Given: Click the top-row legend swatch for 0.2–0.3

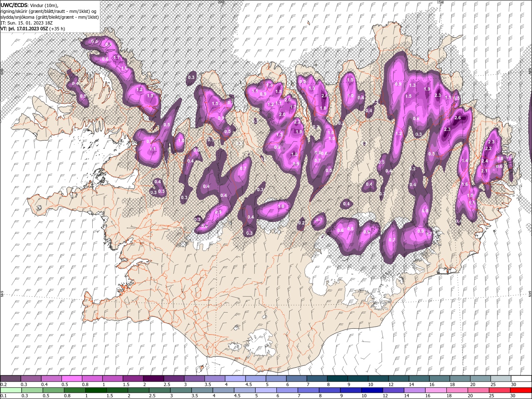Looking at the screenshot, I should (x=11, y=379).
